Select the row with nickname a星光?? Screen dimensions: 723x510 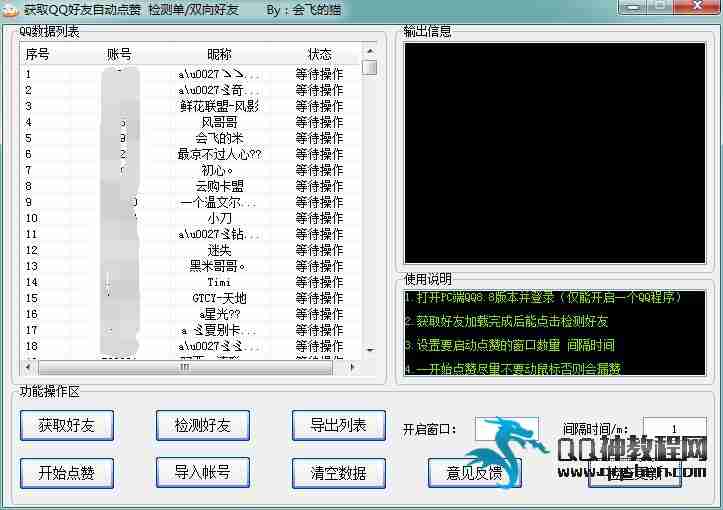click(x=191, y=314)
